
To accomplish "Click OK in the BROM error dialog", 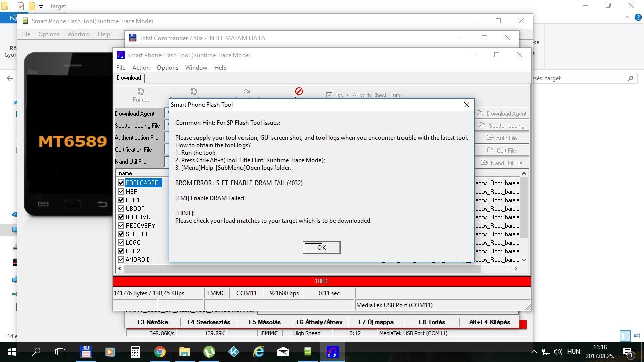I will click(321, 247).
